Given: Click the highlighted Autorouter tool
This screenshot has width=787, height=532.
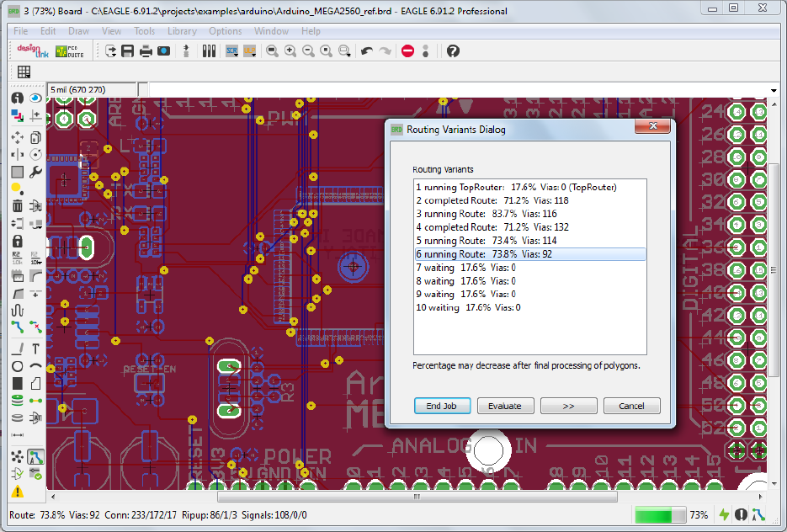Looking at the screenshot, I should 35,456.
